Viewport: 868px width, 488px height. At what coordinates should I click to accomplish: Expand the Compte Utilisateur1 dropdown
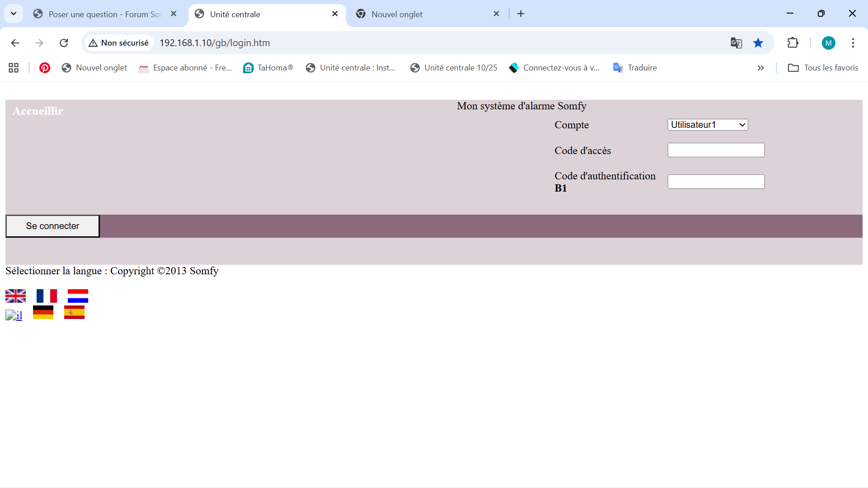pyautogui.click(x=708, y=125)
